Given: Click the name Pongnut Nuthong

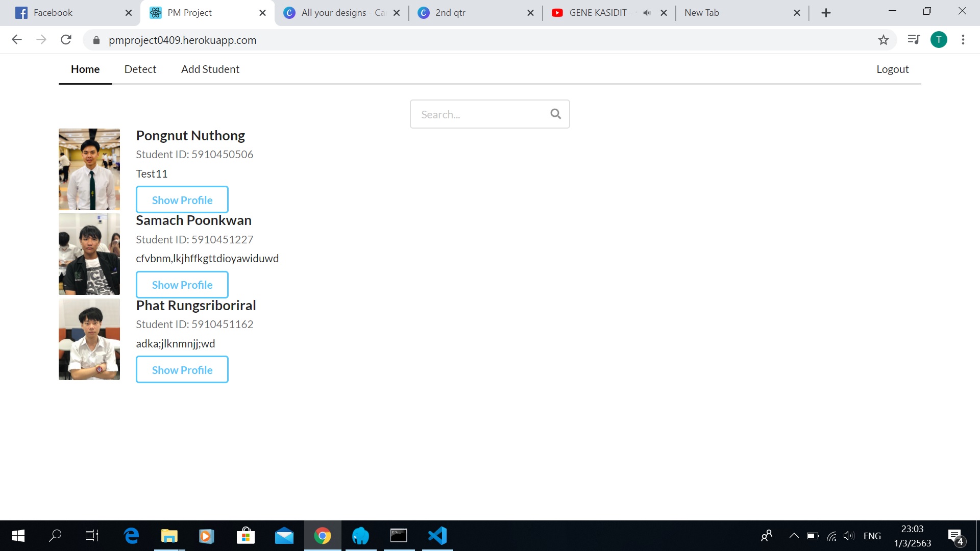Looking at the screenshot, I should click(190, 135).
